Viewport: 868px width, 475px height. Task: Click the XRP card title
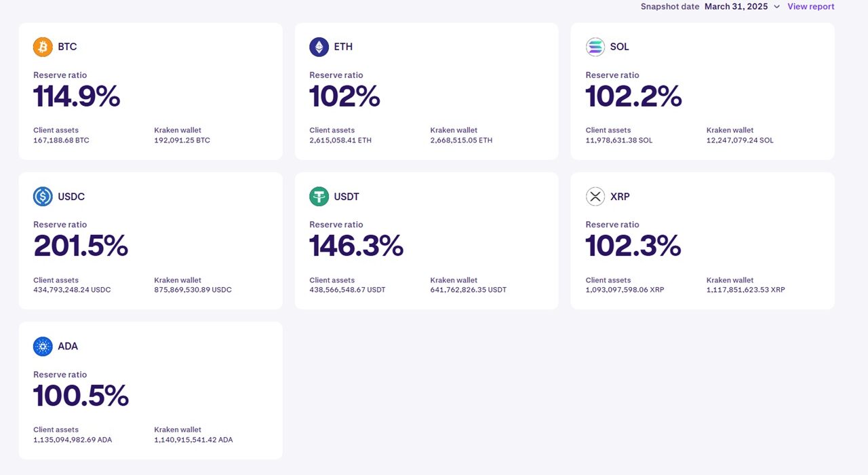pyautogui.click(x=620, y=197)
